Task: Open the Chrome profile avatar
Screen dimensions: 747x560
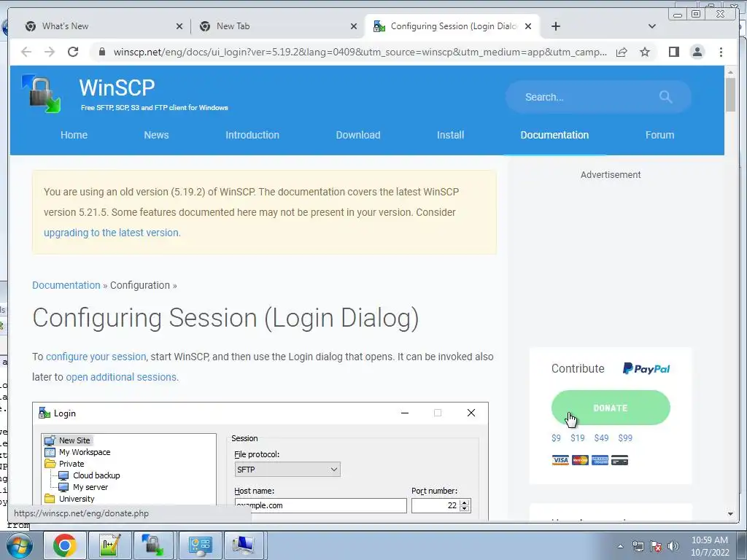Action: [697, 52]
